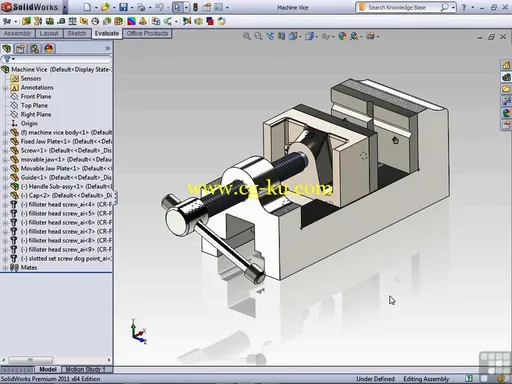Expand the manager panel tabs chevron
Screen dimensions: 512x384
tap(107, 48)
